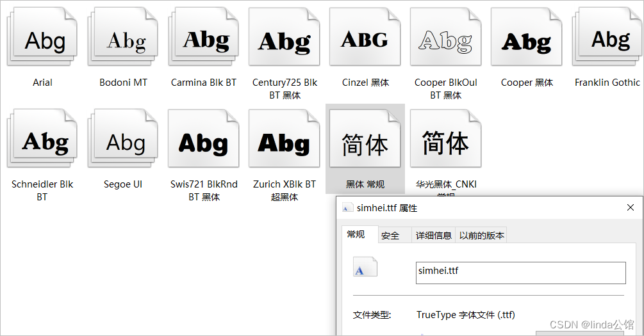Click the simhei.ttf title bar icon
The image size is (644, 336).
348,208
